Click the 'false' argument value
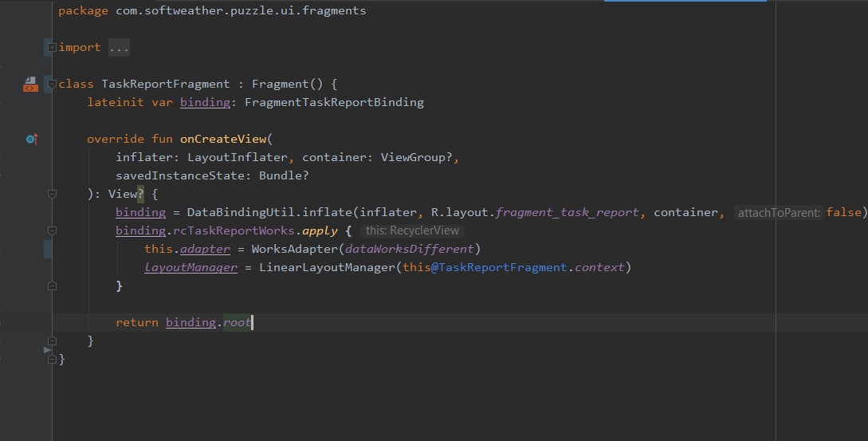Image resolution: width=868 pixels, height=441 pixels. tap(843, 212)
